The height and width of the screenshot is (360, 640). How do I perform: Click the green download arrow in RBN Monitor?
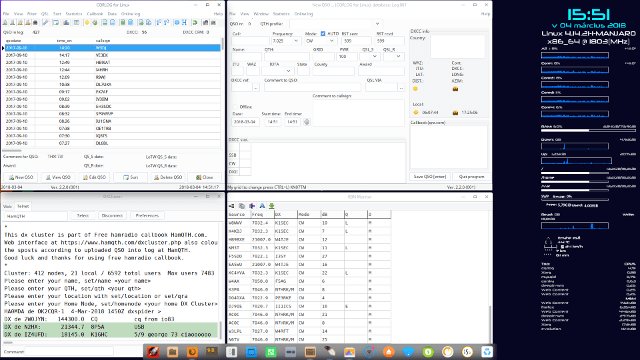(271, 206)
